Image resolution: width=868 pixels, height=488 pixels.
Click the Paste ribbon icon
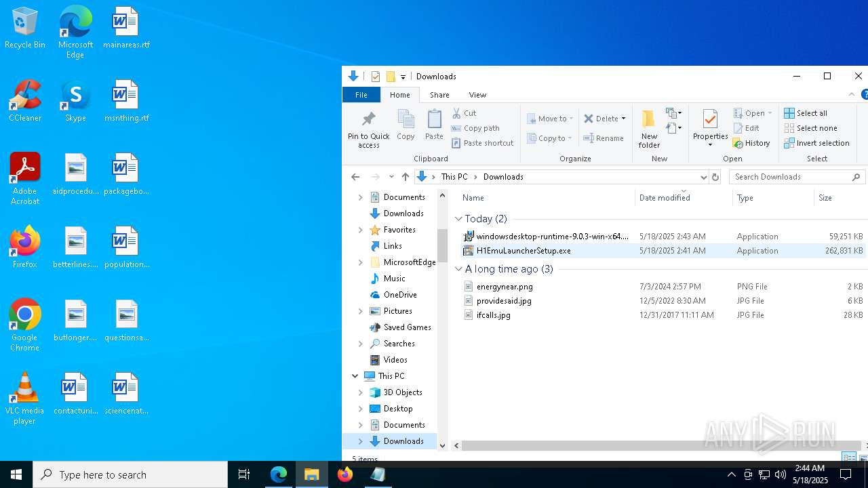(434, 121)
